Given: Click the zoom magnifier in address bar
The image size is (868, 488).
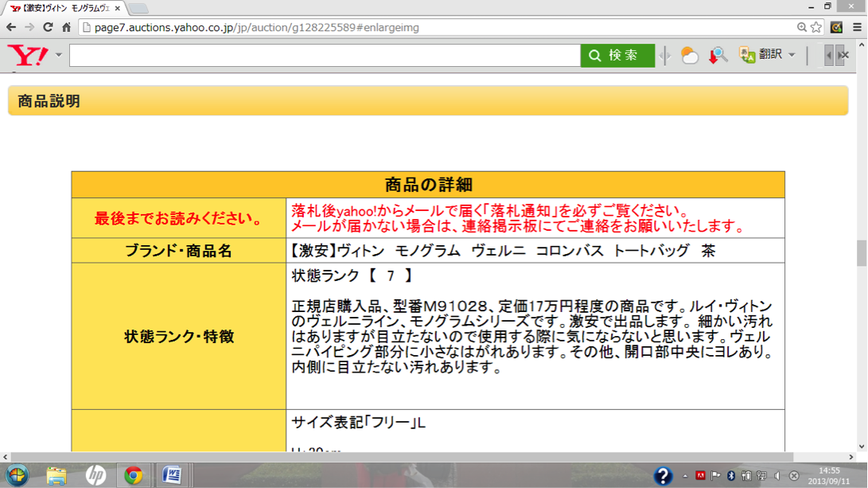Looking at the screenshot, I should click(802, 27).
